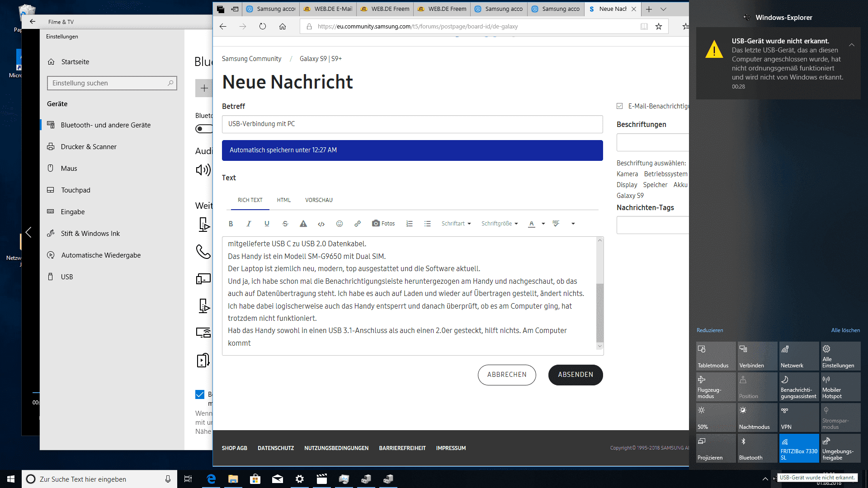Open Fotos camera upload button
The height and width of the screenshot is (488, 868).
pos(383,224)
